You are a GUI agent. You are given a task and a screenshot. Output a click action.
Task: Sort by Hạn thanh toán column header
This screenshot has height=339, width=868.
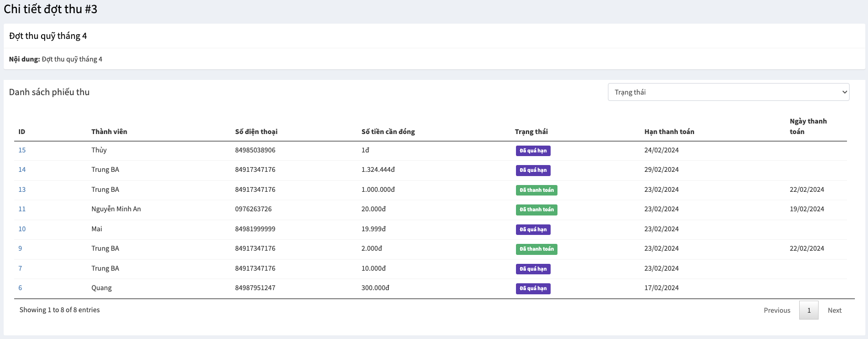(x=669, y=132)
